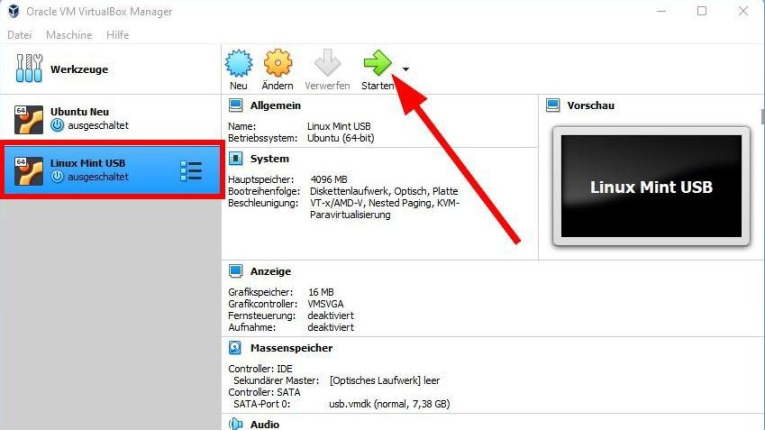This screenshot has height=431, width=765.
Task: Click the Vorschau section header
Action: coord(590,105)
